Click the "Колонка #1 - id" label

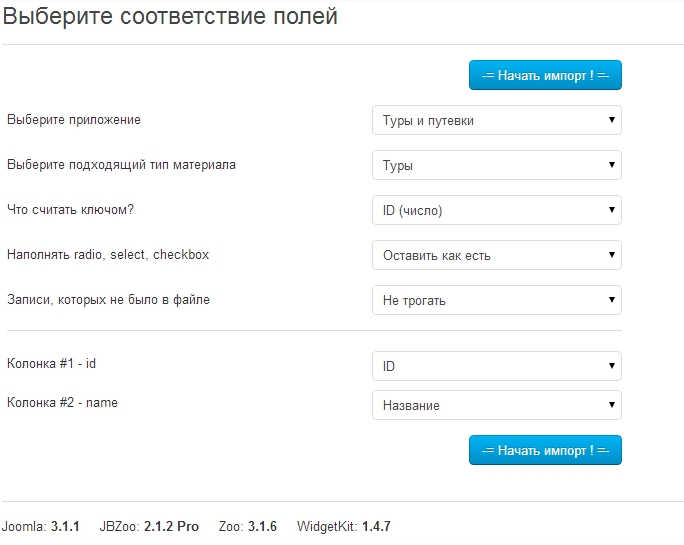[x=51, y=364]
